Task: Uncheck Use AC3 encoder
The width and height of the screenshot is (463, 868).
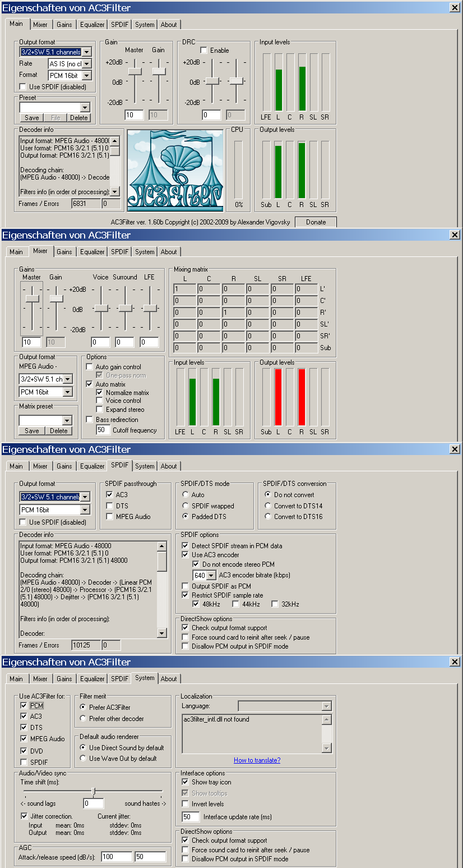Action: pos(186,555)
